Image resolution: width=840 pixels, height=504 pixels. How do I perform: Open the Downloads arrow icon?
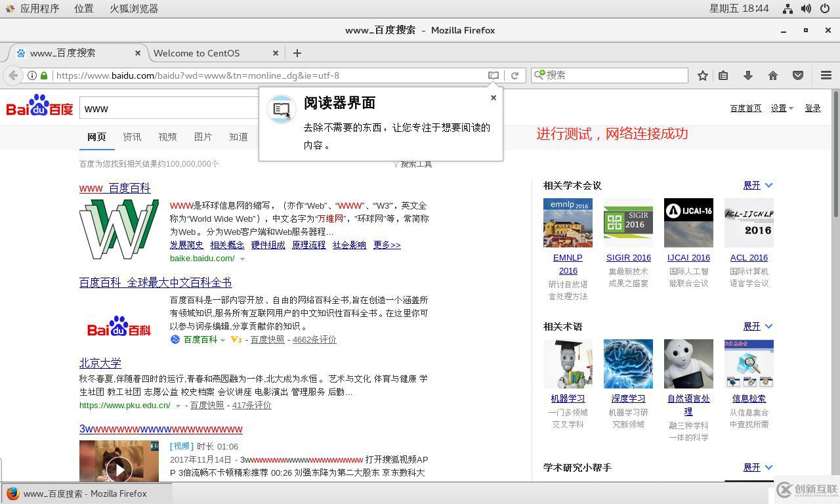tap(748, 75)
